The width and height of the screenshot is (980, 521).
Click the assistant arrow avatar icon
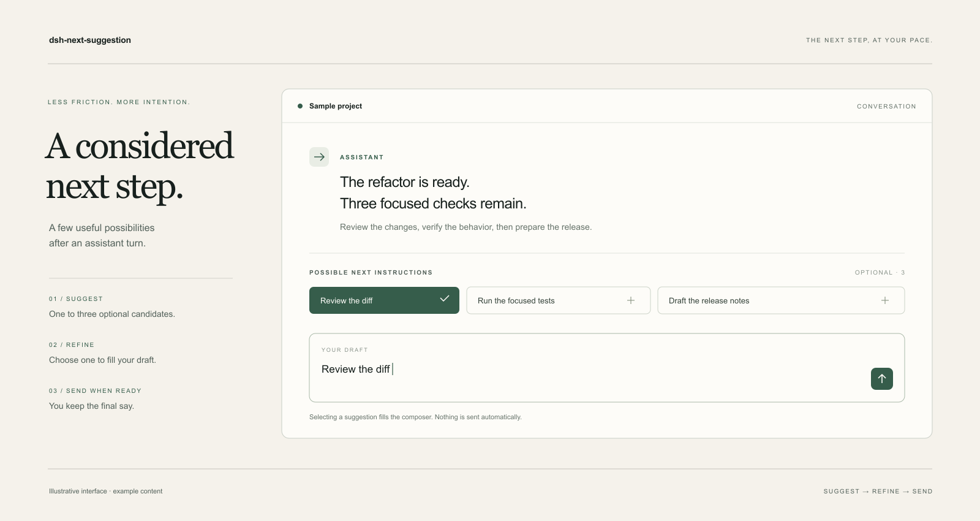(319, 157)
